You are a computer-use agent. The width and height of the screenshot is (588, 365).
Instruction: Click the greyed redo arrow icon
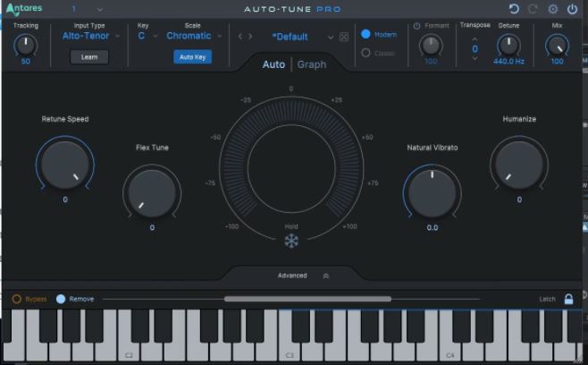point(533,9)
